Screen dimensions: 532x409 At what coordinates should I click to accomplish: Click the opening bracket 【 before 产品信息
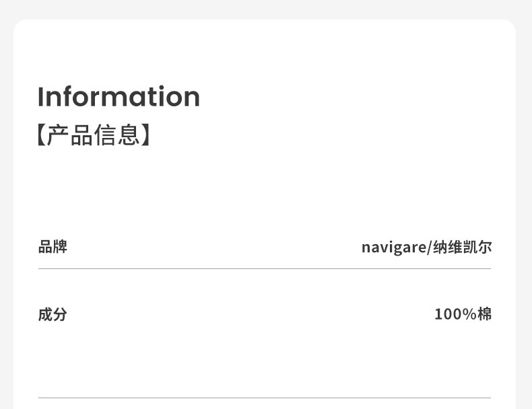[x=41, y=135]
